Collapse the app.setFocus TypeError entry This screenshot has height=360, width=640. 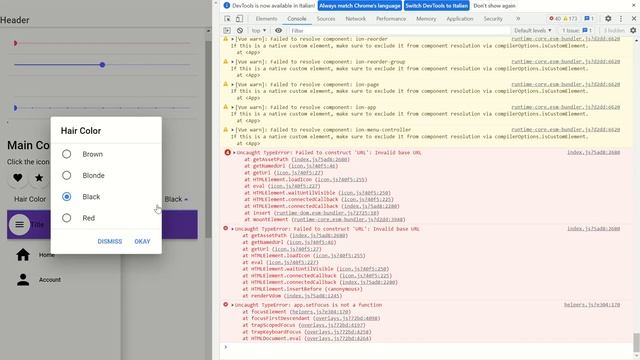[233, 305]
